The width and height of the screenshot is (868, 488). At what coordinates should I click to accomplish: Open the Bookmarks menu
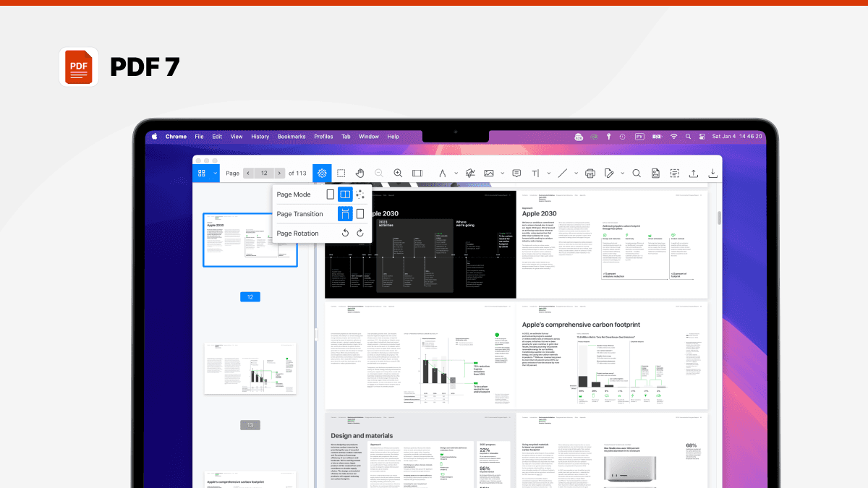[x=292, y=136]
